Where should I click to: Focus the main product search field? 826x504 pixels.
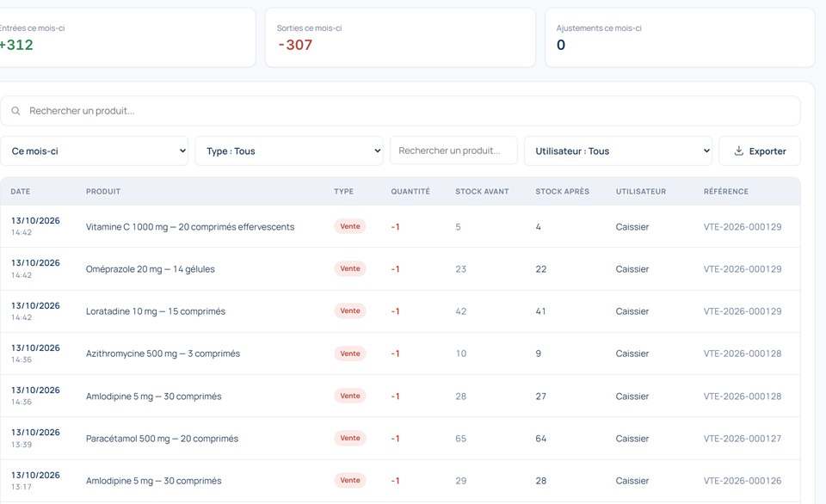coord(400,111)
